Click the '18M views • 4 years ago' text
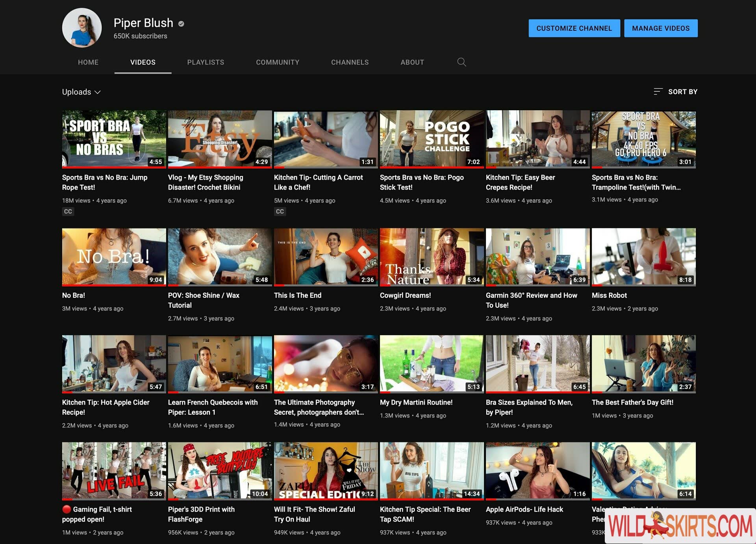This screenshot has height=544, width=756. 94,201
